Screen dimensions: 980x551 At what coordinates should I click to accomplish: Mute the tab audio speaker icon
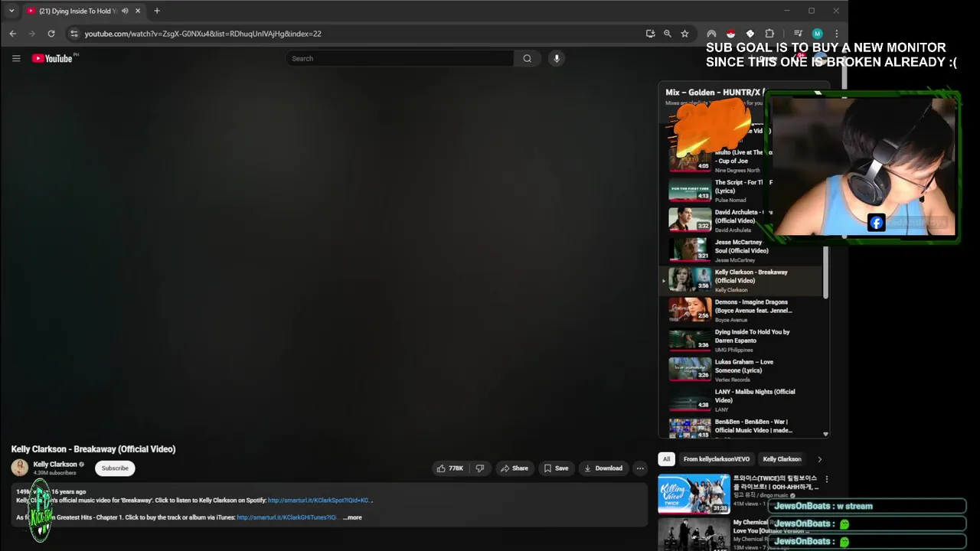click(x=125, y=11)
